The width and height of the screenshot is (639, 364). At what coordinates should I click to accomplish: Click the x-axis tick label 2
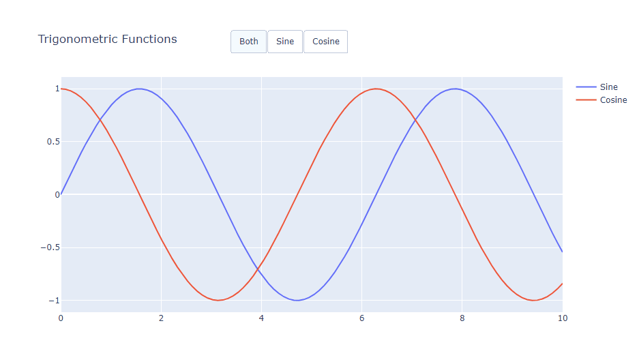(x=161, y=318)
